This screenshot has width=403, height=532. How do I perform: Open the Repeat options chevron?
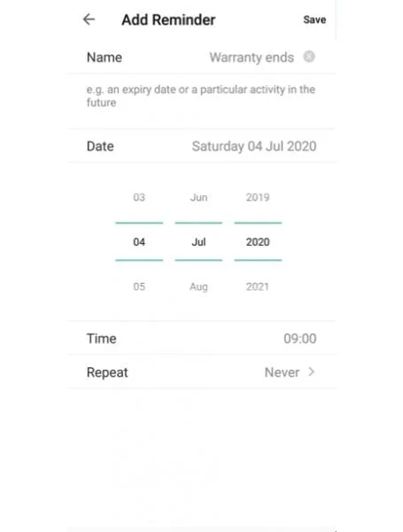point(312,372)
